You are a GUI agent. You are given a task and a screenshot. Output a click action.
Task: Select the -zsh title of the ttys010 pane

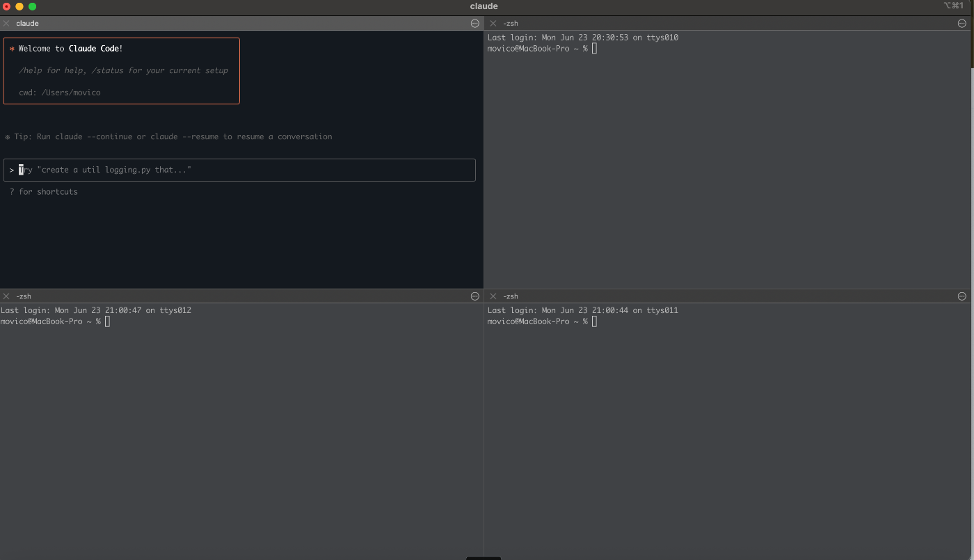point(511,23)
